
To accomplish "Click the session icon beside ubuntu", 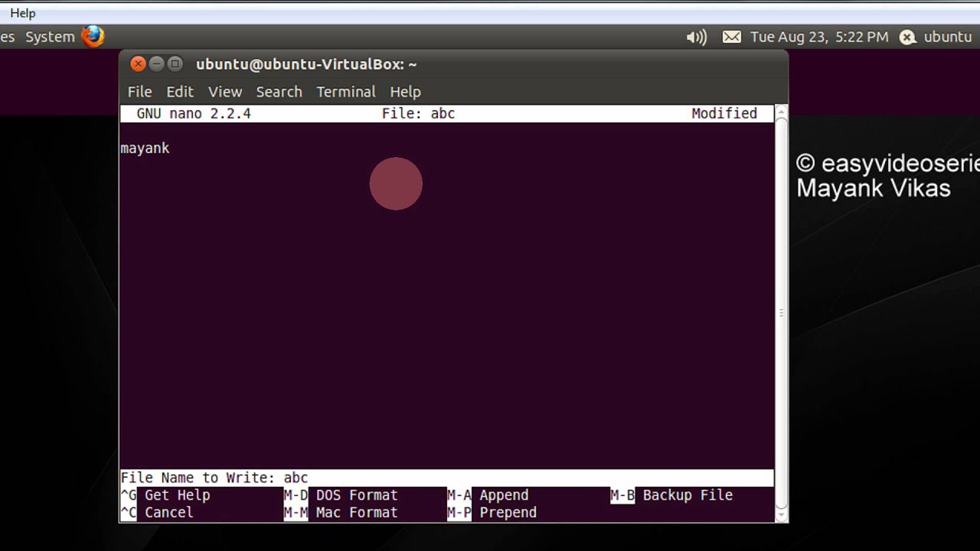I will 907,37.
